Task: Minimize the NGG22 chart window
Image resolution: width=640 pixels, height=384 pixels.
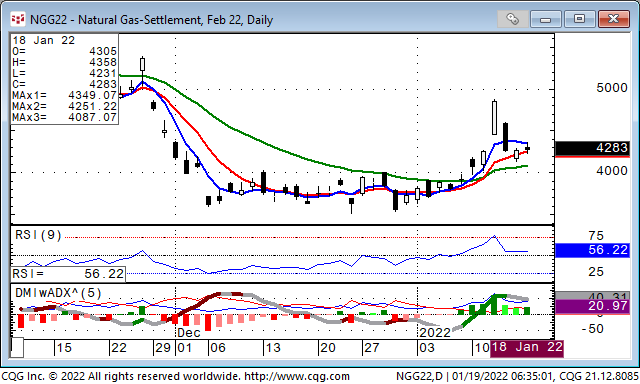Action: point(546,19)
